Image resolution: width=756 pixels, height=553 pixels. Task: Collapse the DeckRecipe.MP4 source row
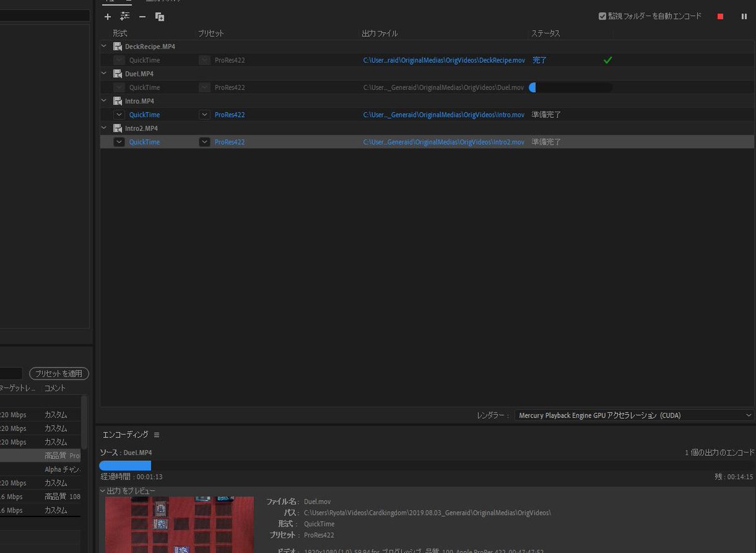tap(104, 46)
